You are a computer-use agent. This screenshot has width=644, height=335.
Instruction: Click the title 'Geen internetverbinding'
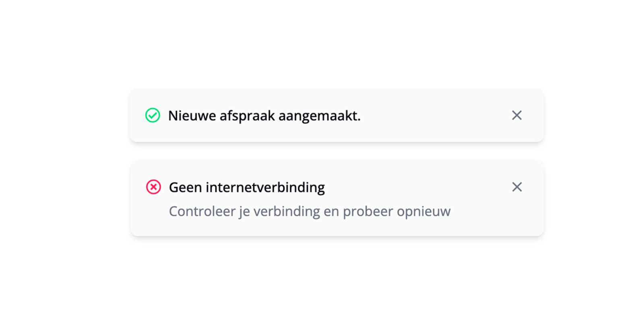tap(247, 187)
